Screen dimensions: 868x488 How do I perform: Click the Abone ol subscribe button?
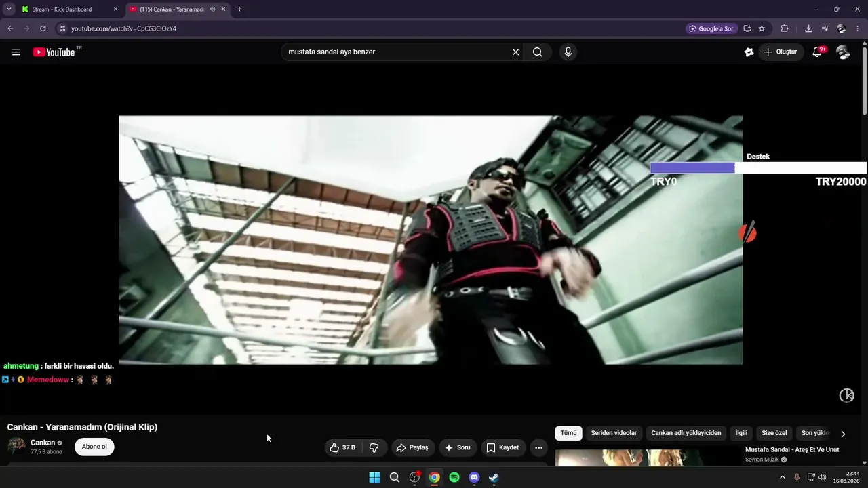pos(94,447)
